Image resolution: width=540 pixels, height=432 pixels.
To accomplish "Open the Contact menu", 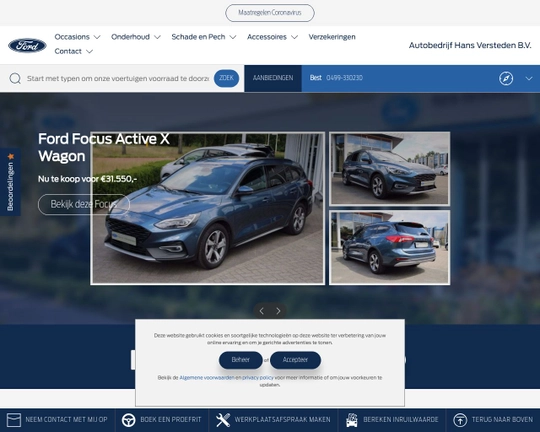I will point(68,51).
